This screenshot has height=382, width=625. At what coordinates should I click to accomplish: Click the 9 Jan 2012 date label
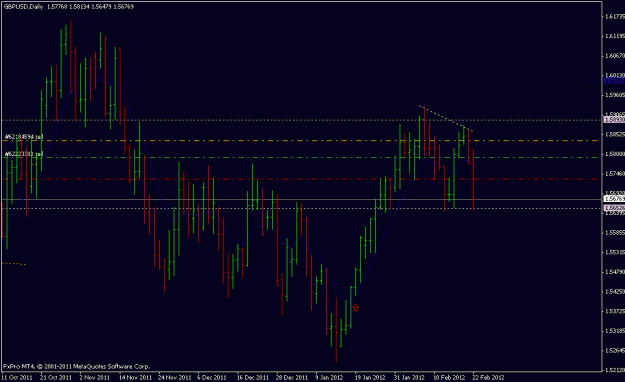pos(329,377)
